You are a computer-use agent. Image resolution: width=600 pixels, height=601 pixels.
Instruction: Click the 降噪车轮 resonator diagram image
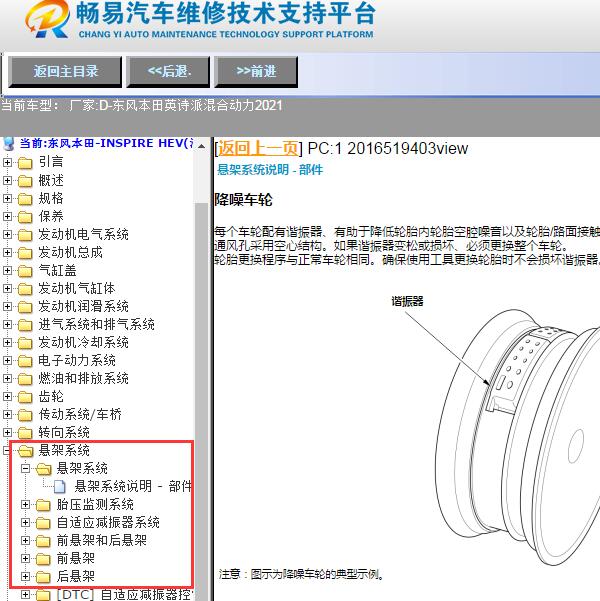[495, 429]
